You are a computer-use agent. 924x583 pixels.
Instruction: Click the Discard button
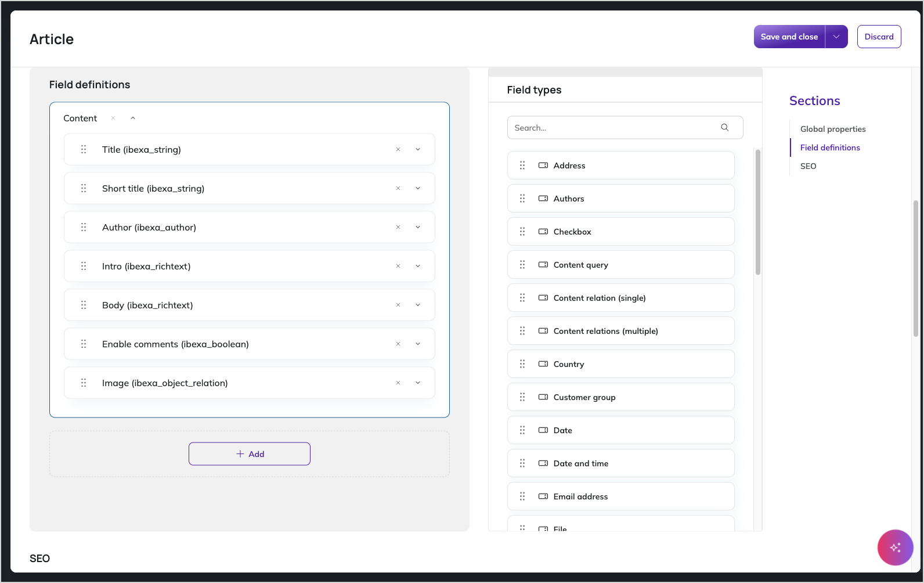[x=879, y=37]
